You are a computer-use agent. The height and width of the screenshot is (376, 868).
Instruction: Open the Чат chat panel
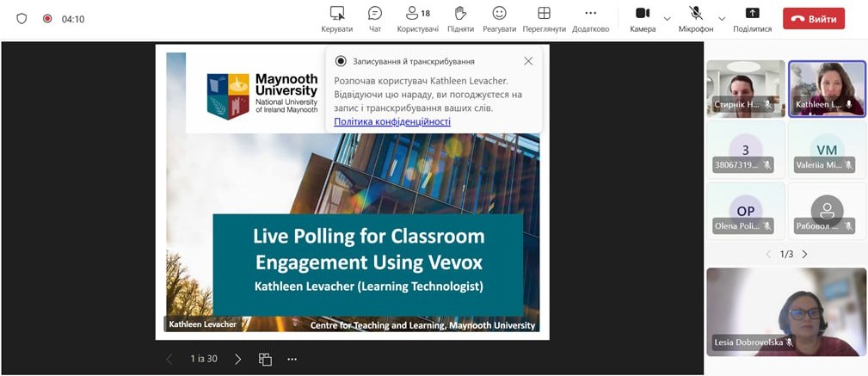click(x=375, y=19)
